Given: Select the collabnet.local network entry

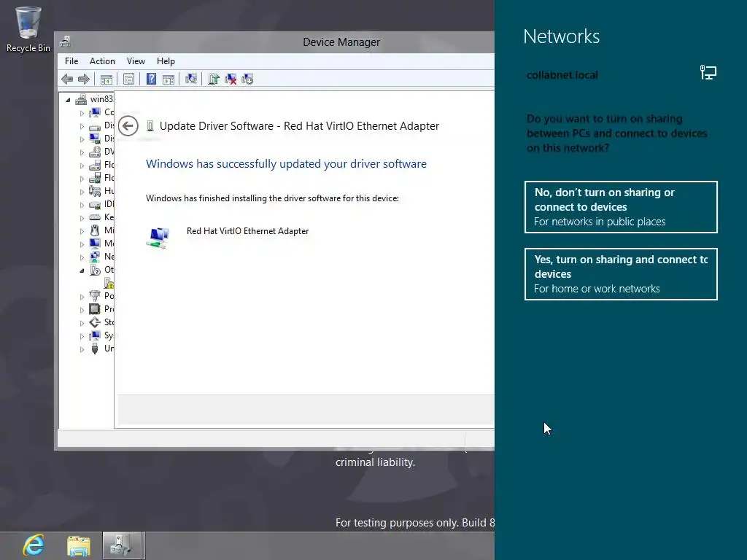Looking at the screenshot, I should 562,75.
